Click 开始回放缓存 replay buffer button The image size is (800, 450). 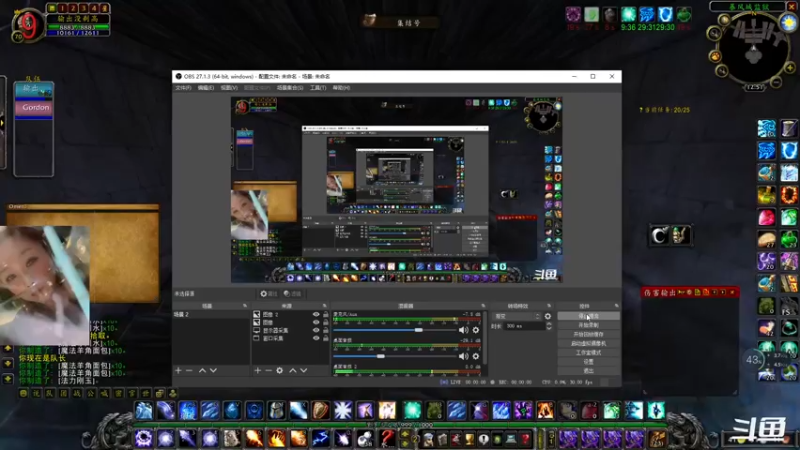click(x=588, y=334)
